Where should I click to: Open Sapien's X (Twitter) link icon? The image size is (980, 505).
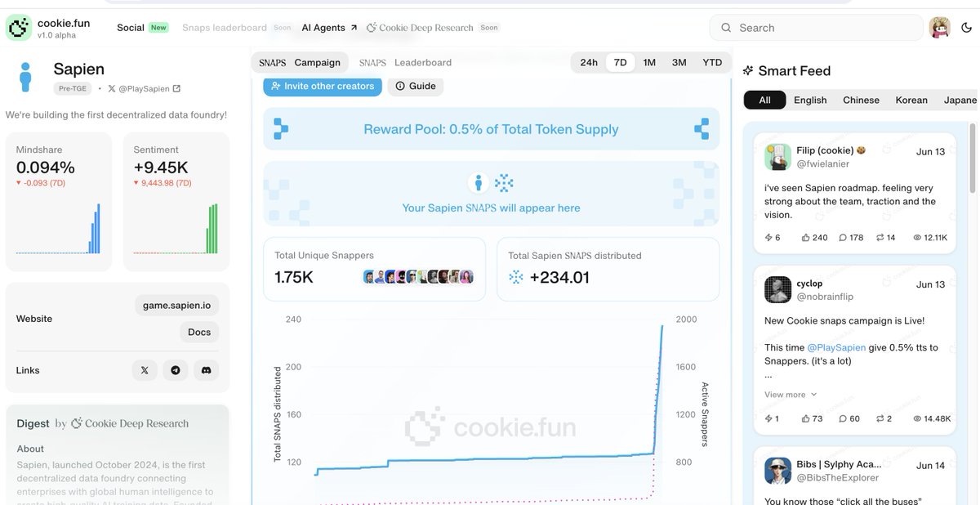(145, 370)
